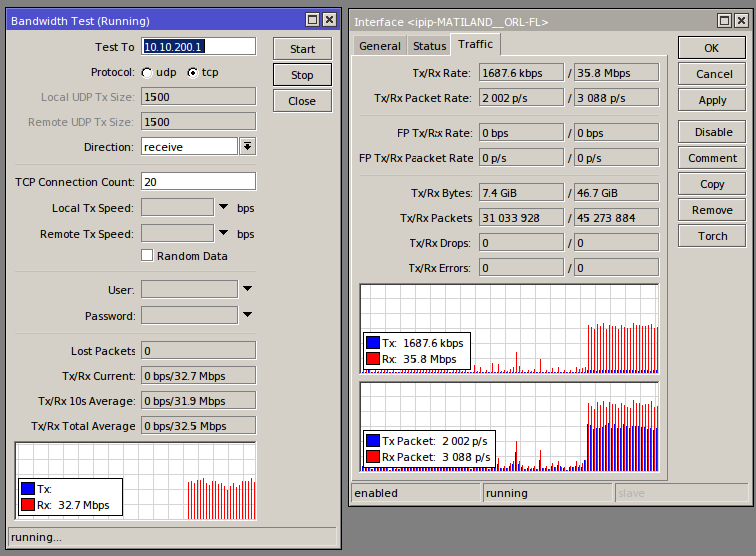This screenshot has height=556, width=756.
Task: Click the red Rx legend swatch in Tx/Rx rate graph
Action: pos(373,359)
